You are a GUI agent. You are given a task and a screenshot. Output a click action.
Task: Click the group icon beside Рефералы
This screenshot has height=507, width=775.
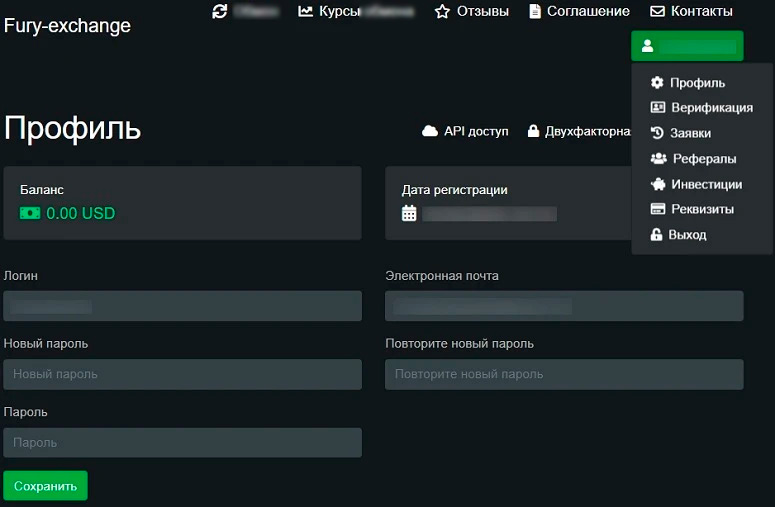pos(658,159)
